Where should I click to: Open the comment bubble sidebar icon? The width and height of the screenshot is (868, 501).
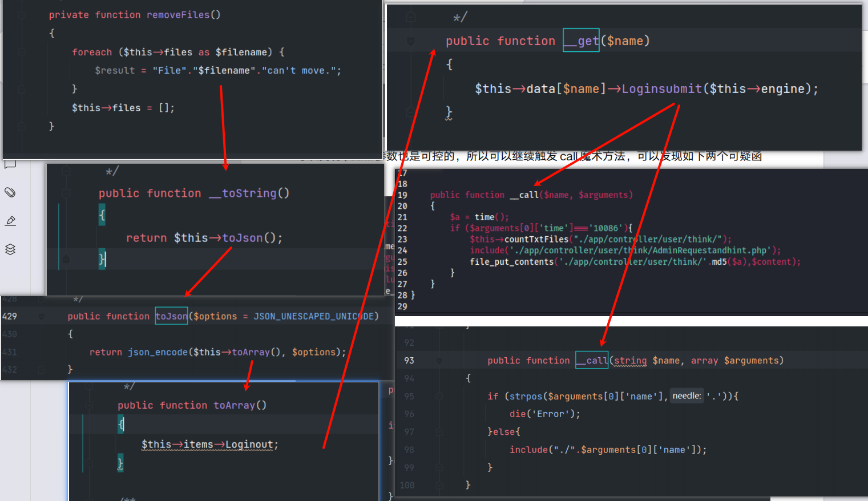tap(10, 165)
